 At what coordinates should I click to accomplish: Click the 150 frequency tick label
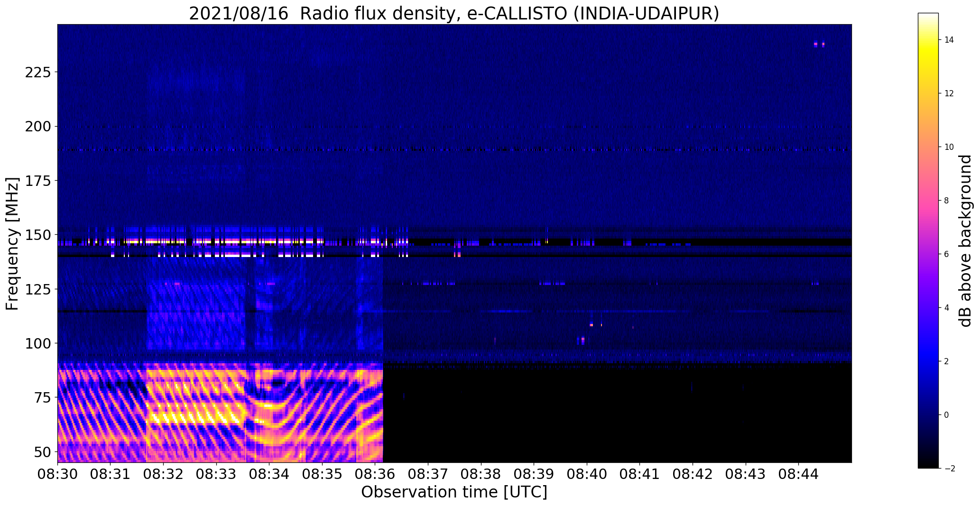coord(38,235)
